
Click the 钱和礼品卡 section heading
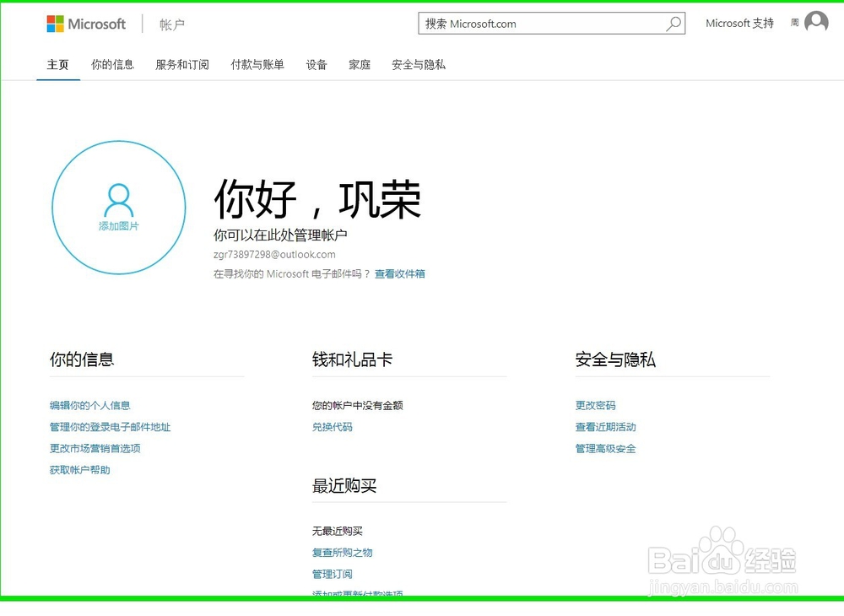tap(352, 359)
